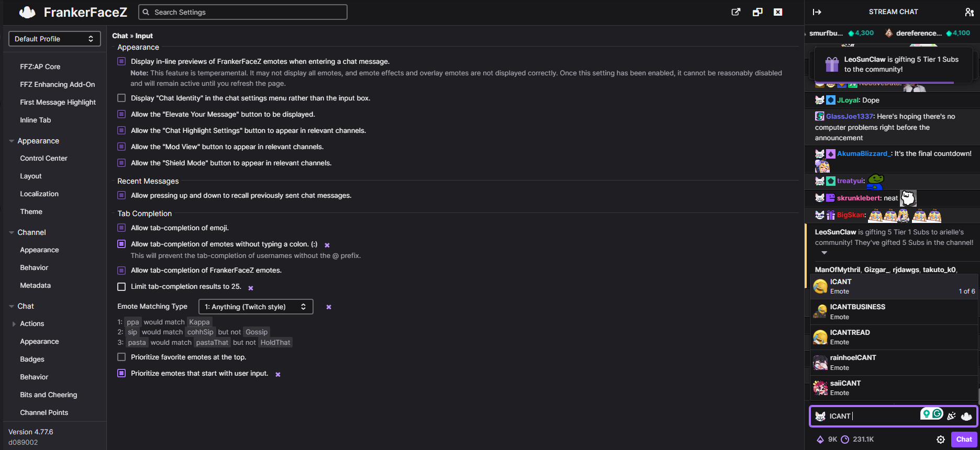Viewport: 980px width, 450px height.
Task: Pop out FrankerFaceZ settings into new window
Action: tap(736, 12)
